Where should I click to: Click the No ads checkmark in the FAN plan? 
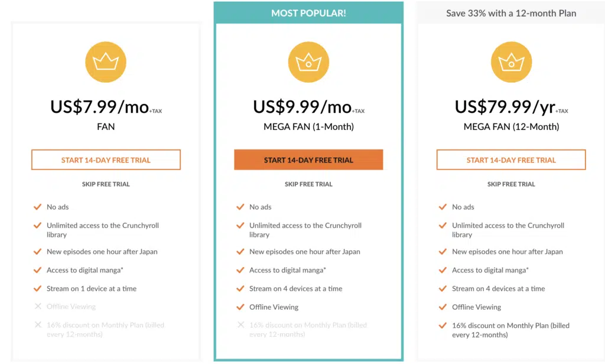tap(37, 207)
